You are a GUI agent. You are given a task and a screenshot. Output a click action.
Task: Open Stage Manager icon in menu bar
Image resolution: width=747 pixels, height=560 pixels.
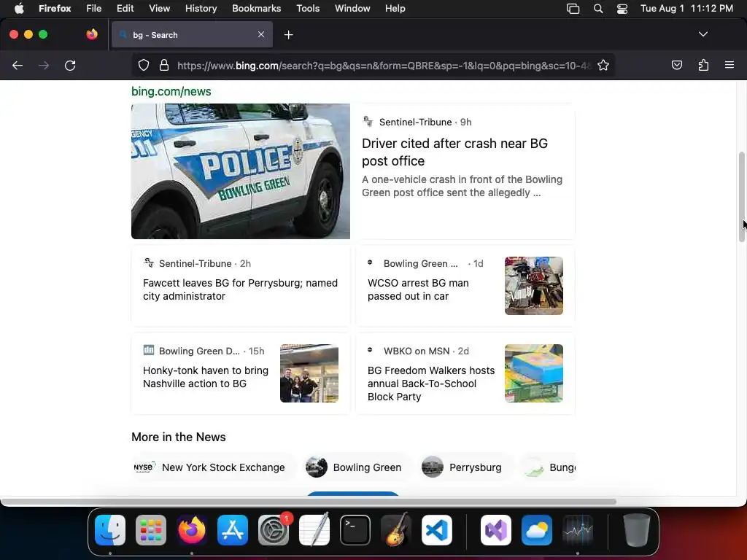coord(573,9)
